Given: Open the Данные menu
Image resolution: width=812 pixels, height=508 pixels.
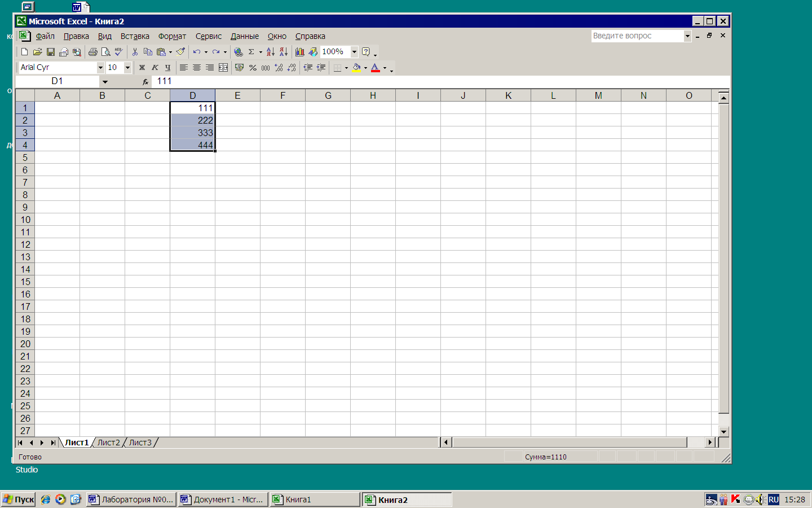Looking at the screenshot, I should tap(245, 36).
